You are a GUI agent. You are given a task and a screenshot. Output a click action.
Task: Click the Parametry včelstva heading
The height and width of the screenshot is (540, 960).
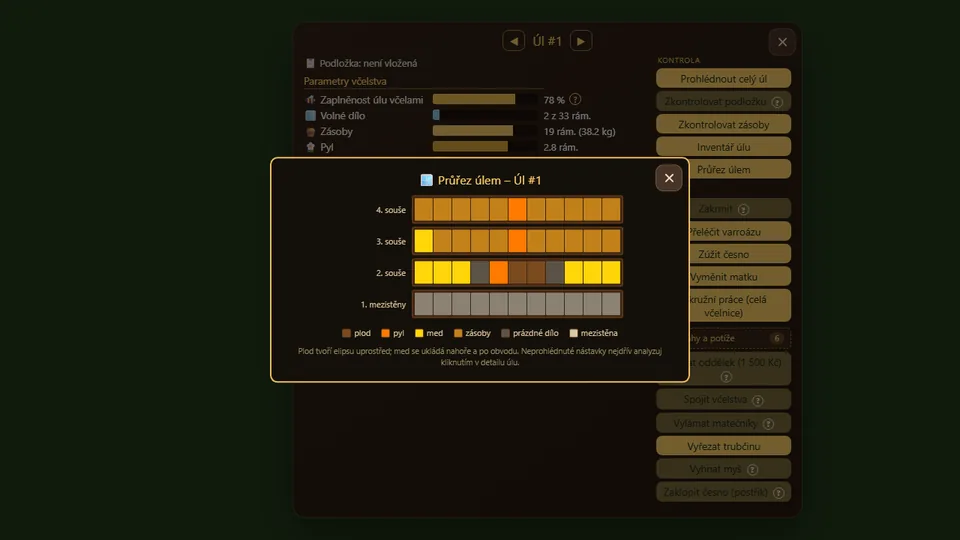pos(345,81)
